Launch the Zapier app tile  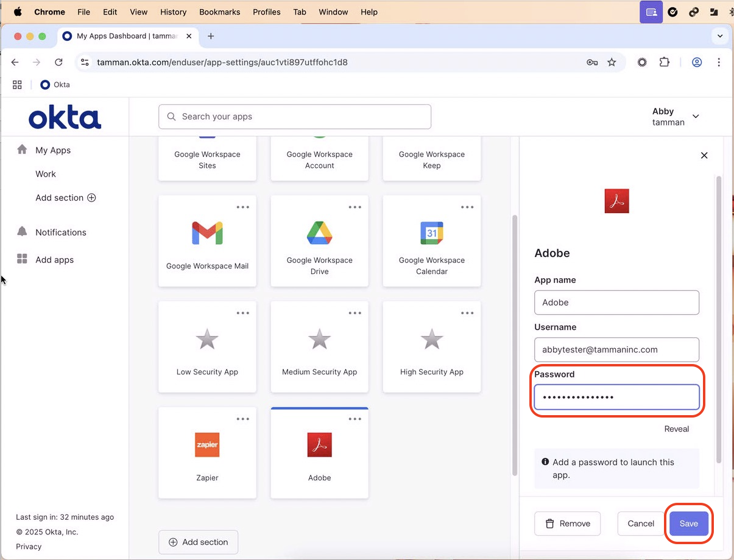[207, 453]
